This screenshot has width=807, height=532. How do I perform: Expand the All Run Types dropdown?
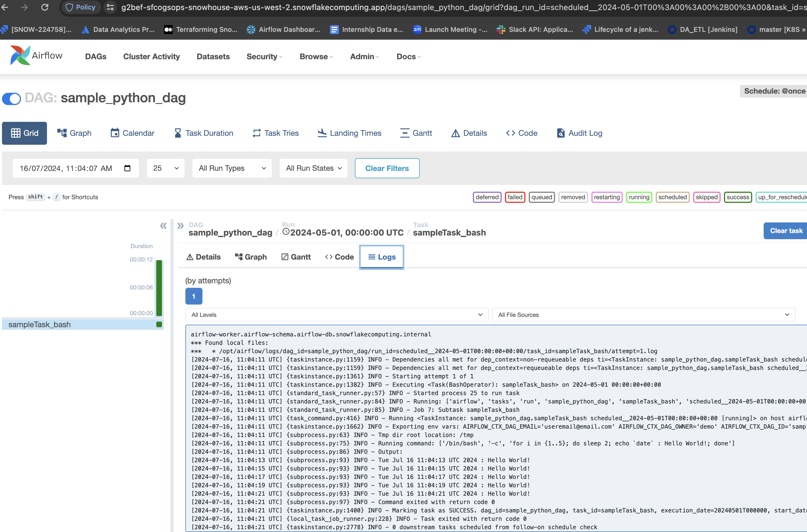(x=232, y=168)
